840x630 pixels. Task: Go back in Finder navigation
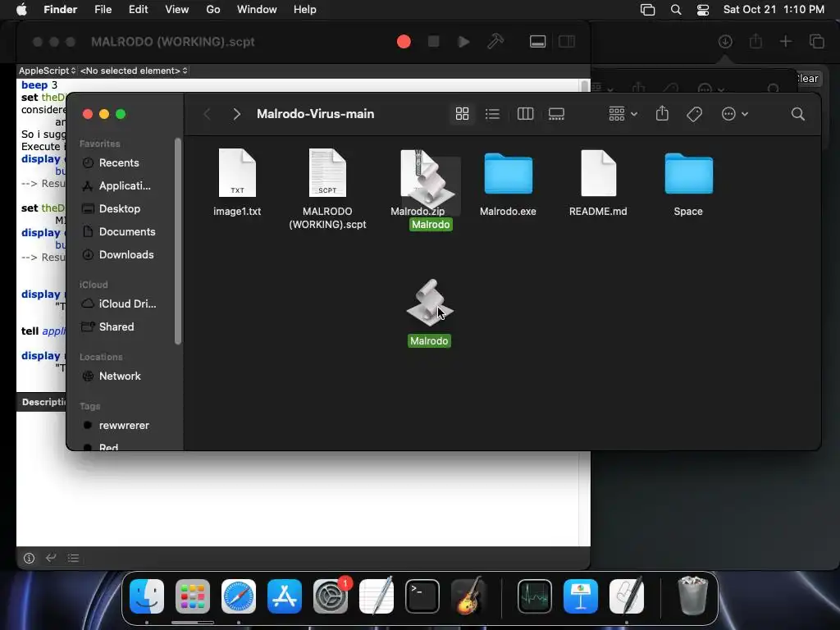[x=208, y=113]
